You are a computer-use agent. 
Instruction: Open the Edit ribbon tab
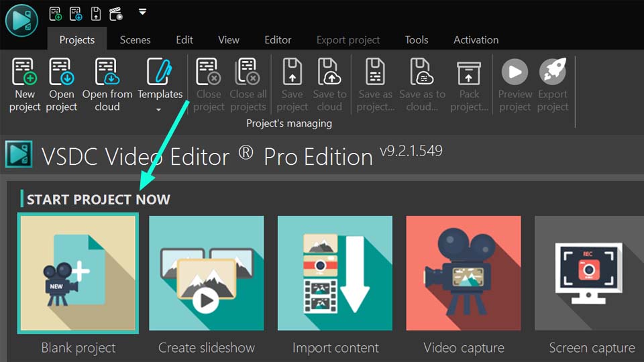click(184, 40)
